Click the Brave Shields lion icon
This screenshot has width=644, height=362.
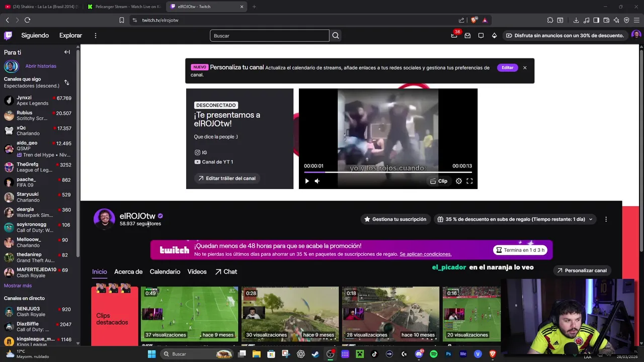click(x=474, y=20)
